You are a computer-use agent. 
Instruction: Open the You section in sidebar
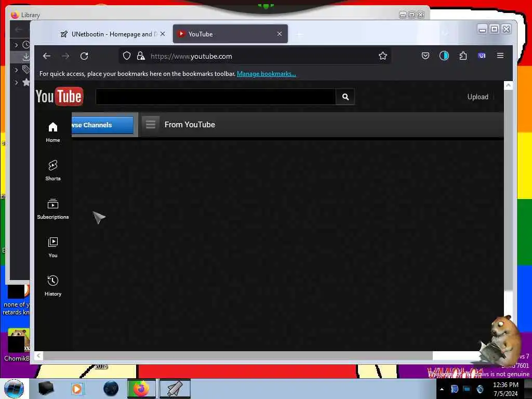(53, 248)
